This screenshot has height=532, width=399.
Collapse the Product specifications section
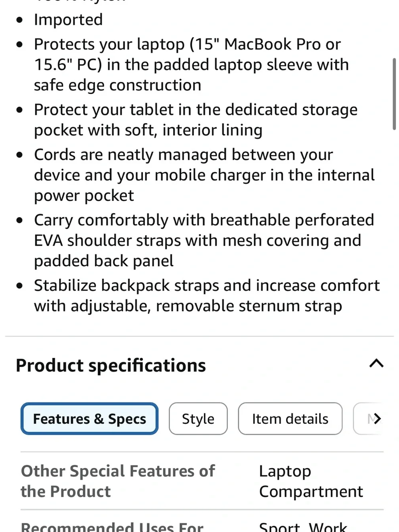point(376,363)
